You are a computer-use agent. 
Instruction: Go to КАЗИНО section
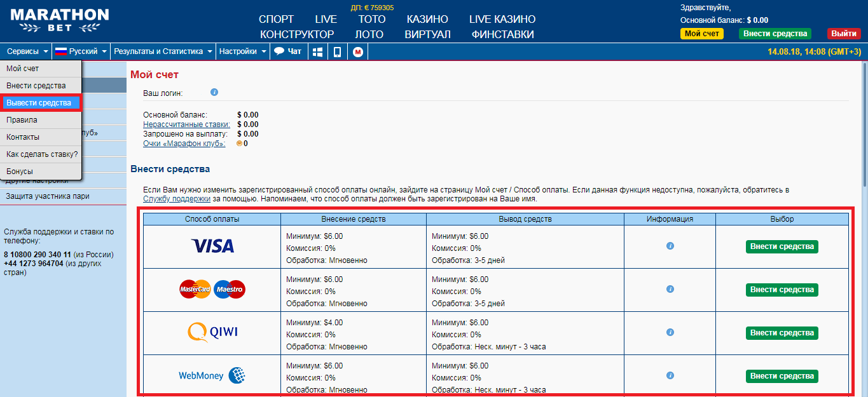point(427,19)
